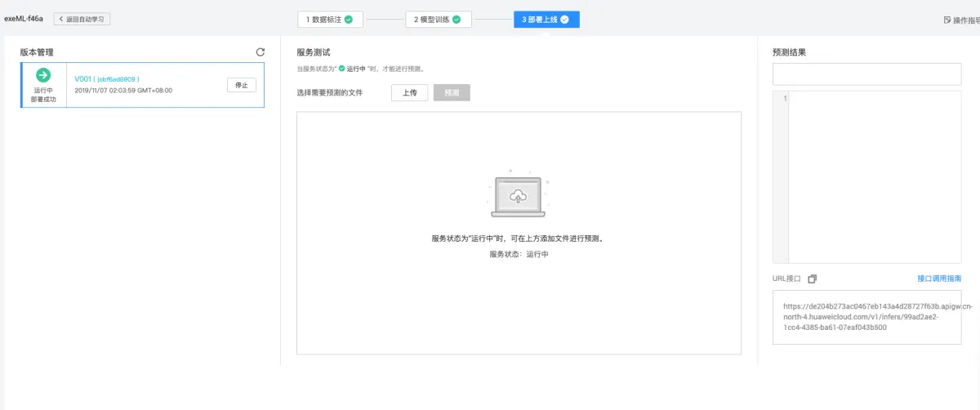Refresh the 版本管理 version list

click(x=260, y=51)
